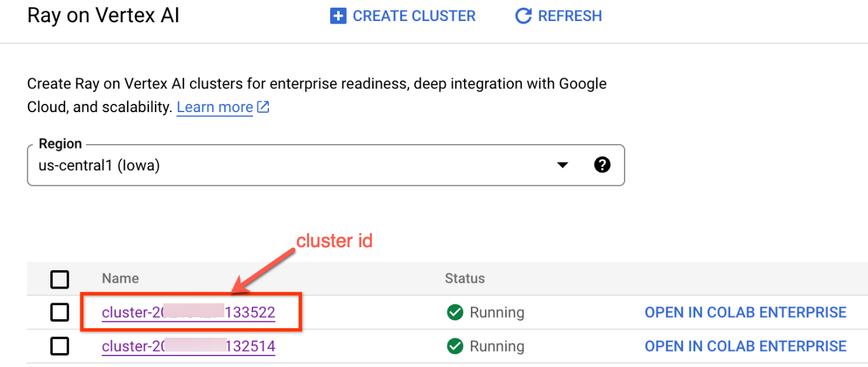Check the box for cluster ending 132514
The width and height of the screenshot is (868, 367).
[60, 346]
